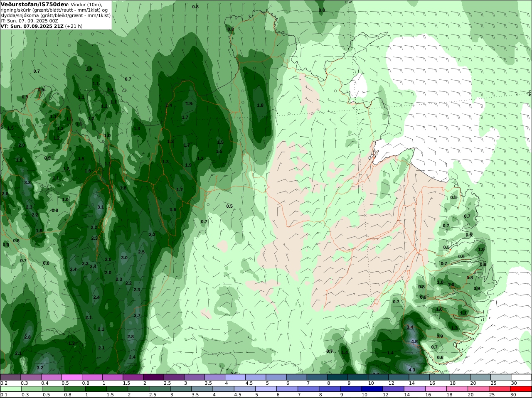Click the IT: Sun. 07. 09. 2025 00Z line
This screenshot has width=532, height=398.
coord(30,21)
